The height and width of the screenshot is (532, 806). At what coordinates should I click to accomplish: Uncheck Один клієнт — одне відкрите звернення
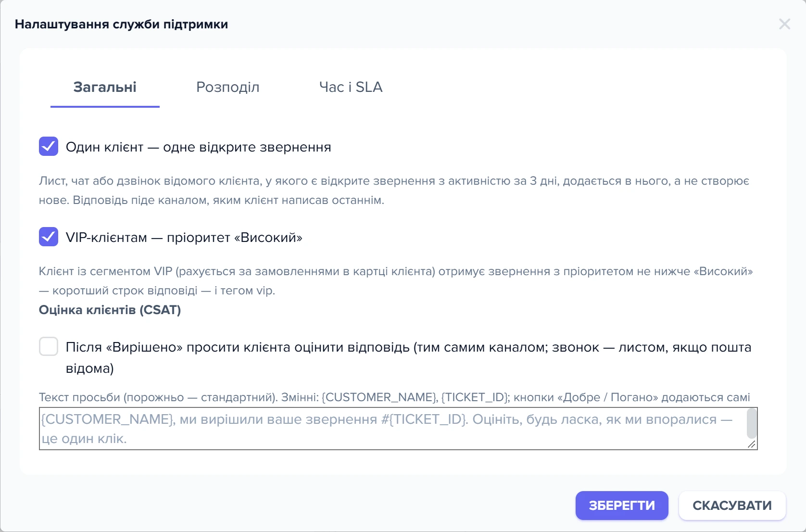click(x=49, y=146)
